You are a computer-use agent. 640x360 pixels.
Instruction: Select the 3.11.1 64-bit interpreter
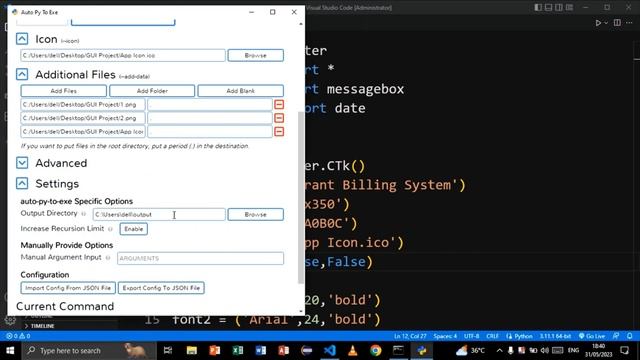pyautogui.click(x=555, y=336)
